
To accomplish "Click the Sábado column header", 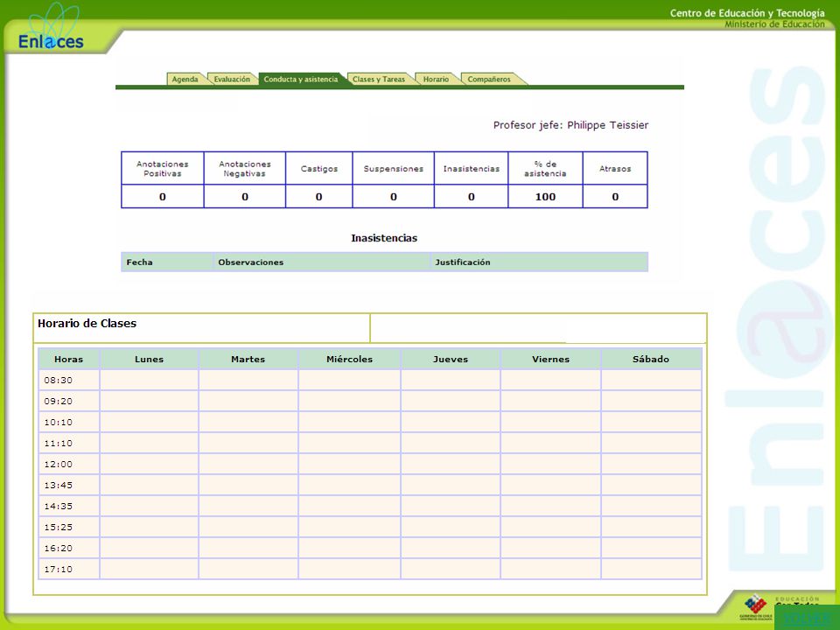I will tap(651, 359).
